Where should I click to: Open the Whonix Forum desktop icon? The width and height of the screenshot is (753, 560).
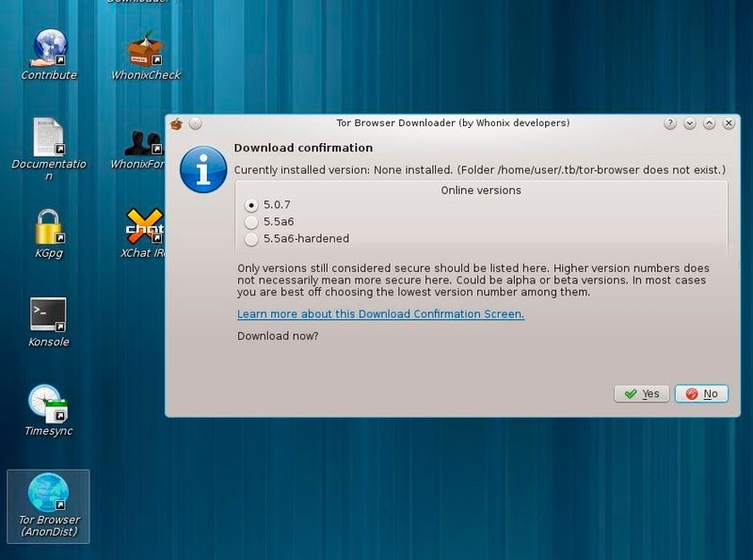139,149
